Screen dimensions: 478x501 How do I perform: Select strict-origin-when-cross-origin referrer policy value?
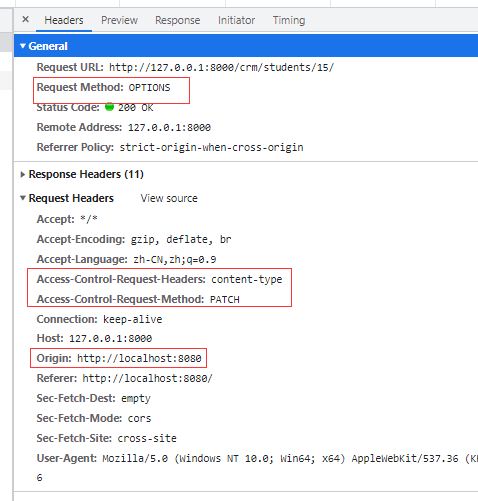coord(211,147)
